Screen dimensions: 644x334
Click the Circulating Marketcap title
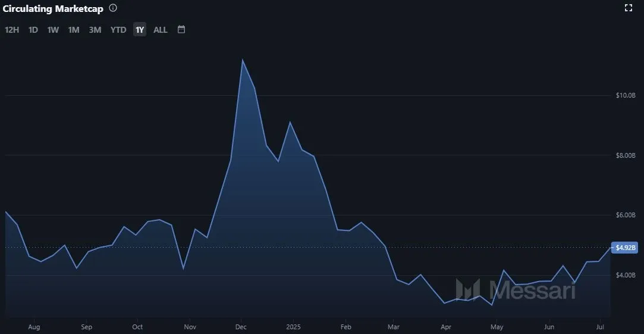pyautogui.click(x=53, y=8)
